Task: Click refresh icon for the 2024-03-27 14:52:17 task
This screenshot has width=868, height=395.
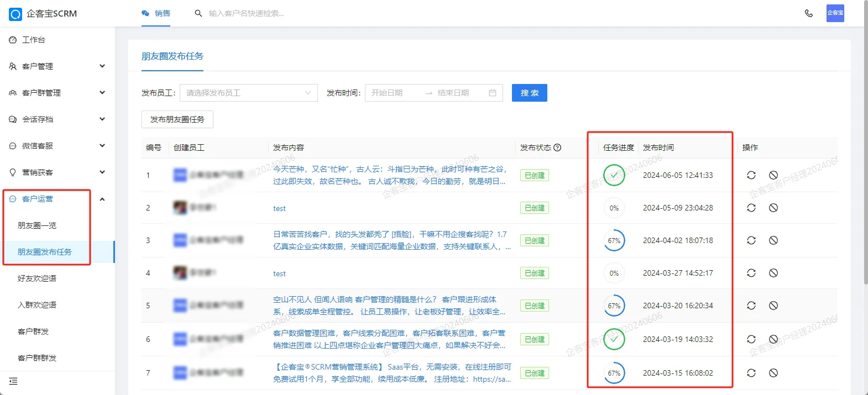Action: coord(751,273)
